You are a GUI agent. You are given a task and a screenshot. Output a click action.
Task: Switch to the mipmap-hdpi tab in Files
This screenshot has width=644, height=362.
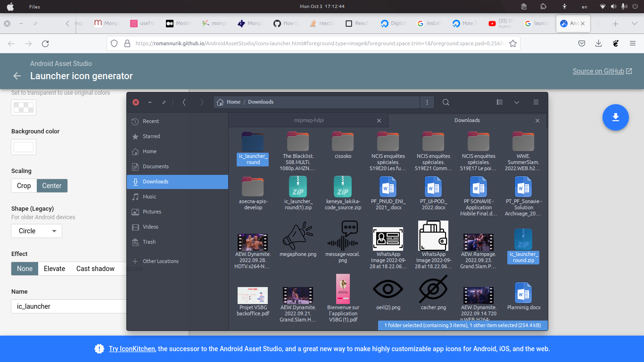click(x=309, y=120)
